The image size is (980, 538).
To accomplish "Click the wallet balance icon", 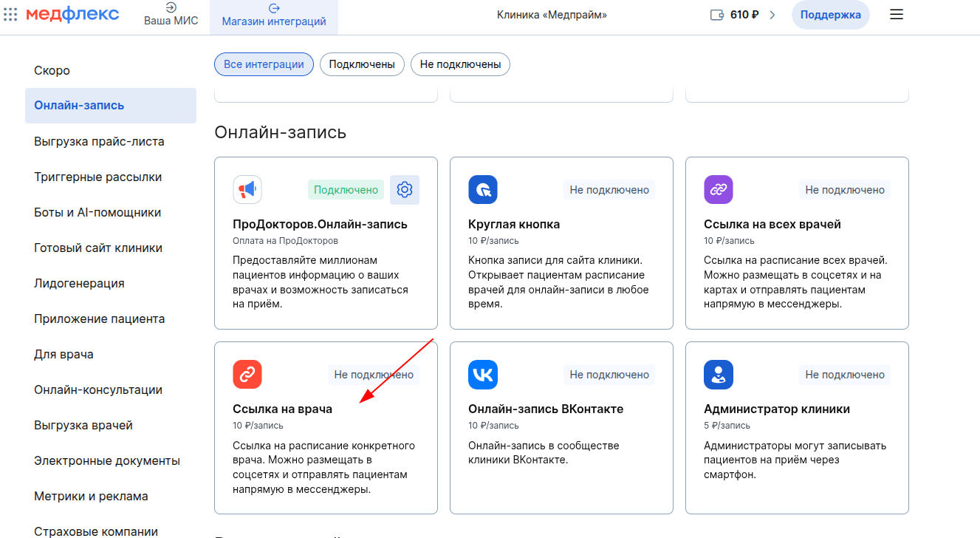I will click(x=716, y=15).
